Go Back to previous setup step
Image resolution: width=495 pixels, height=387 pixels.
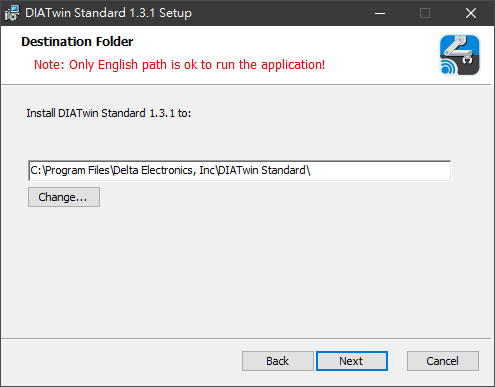[x=277, y=361]
